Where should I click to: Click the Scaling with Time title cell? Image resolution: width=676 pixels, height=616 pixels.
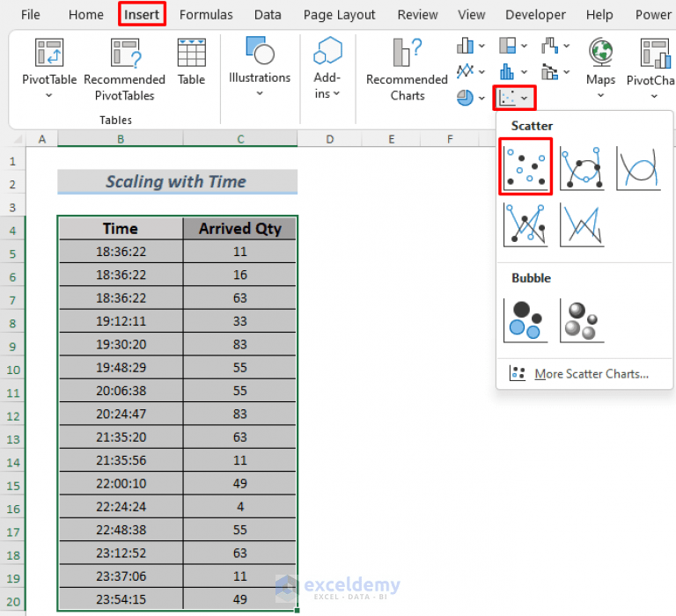click(x=177, y=181)
